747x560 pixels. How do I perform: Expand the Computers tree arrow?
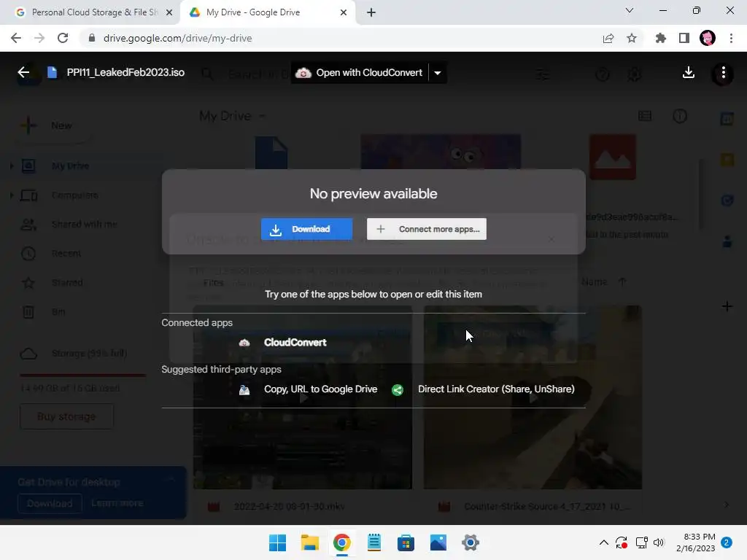click(x=12, y=195)
